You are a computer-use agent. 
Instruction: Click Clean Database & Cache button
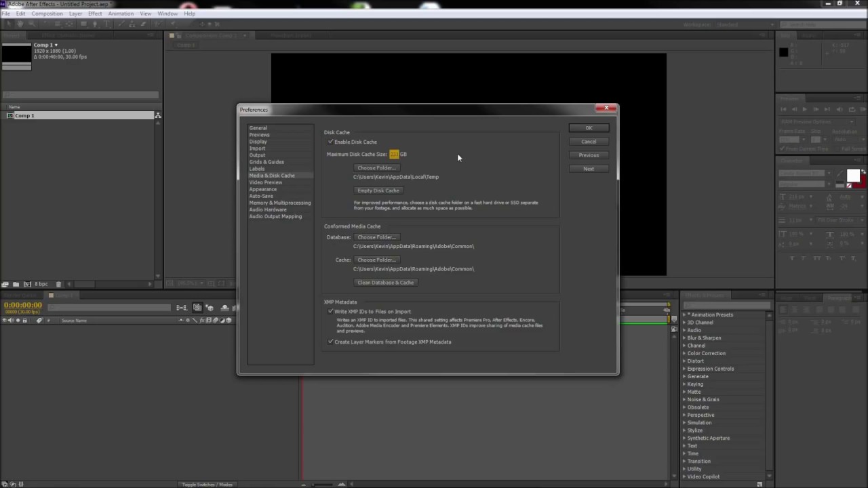(385, 283)
